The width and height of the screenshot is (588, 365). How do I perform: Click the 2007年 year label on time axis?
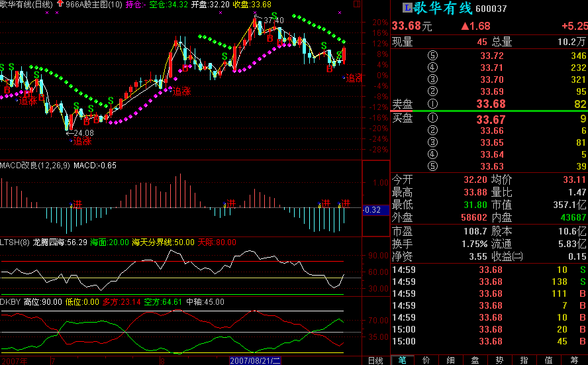click(x=15, y=361)
